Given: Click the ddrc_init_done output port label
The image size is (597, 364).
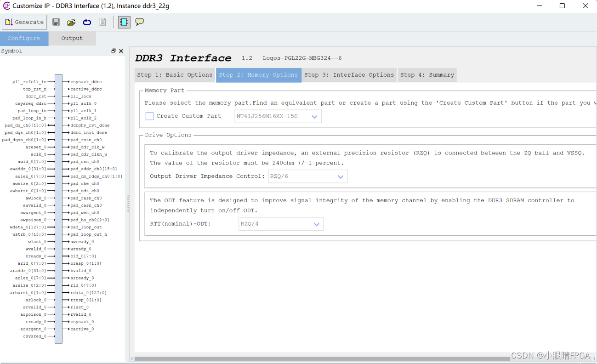Looking at the screenshot, I should click(x=89, y=133).
